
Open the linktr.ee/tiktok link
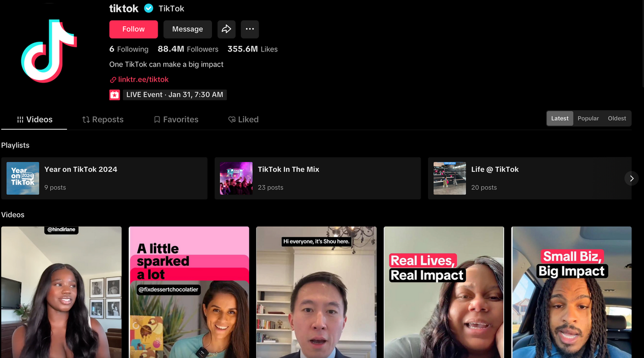tap(144, 80)
